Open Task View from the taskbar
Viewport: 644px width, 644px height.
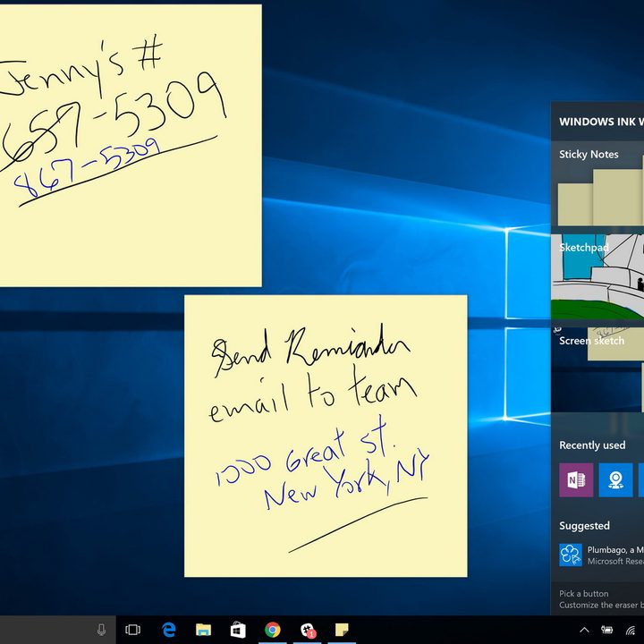(132, 630)
